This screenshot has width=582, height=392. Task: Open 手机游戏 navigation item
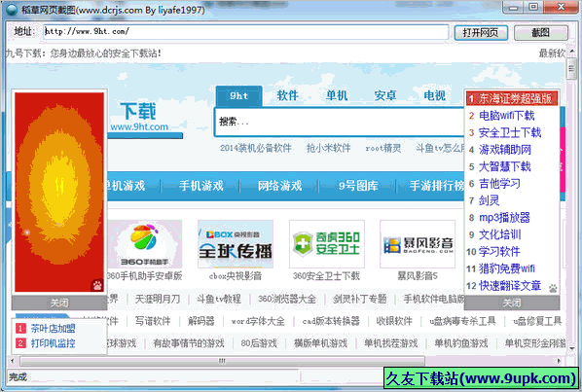[x=201, y=186]
